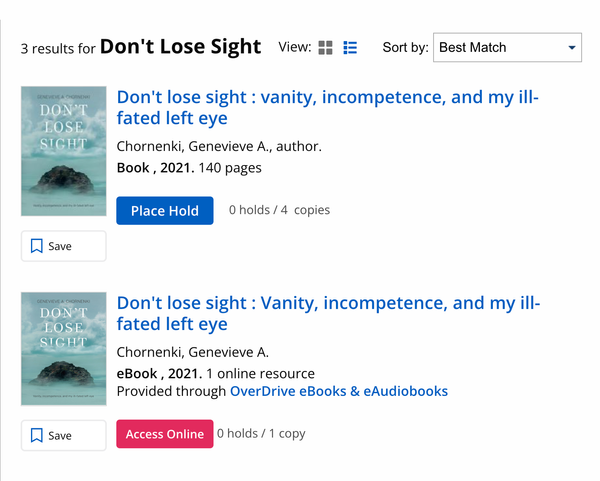The height and width of the screenshot is (481, 600).
Task: Place Hold on the print book
Action: 165,210
